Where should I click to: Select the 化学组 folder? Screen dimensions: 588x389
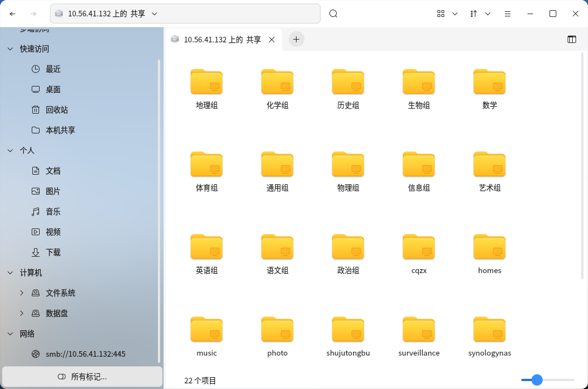pyautogui.click(x=277, y=89)
